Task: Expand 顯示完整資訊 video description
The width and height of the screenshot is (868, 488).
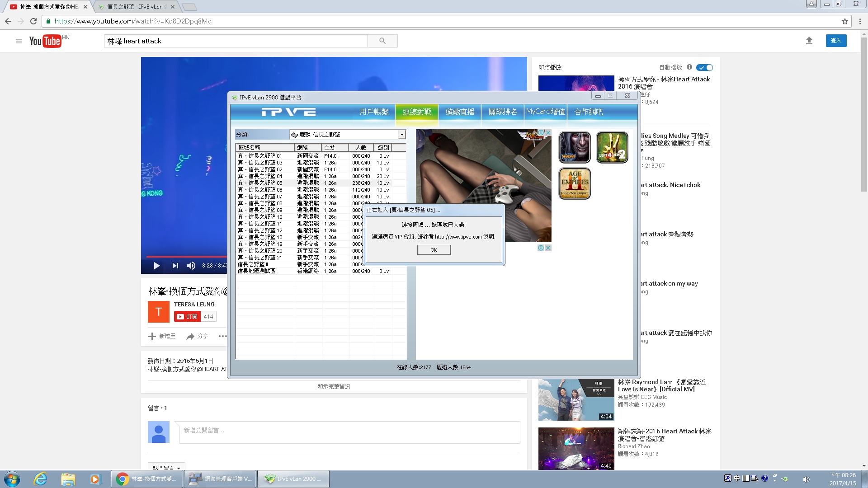Action: tap(334, 386)
